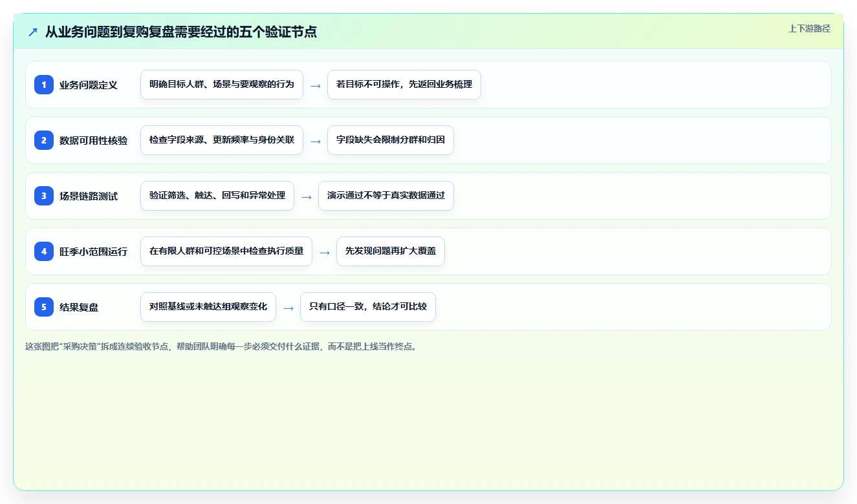Click the box 只有口径一致，结论才可比较

coord(368,307)
